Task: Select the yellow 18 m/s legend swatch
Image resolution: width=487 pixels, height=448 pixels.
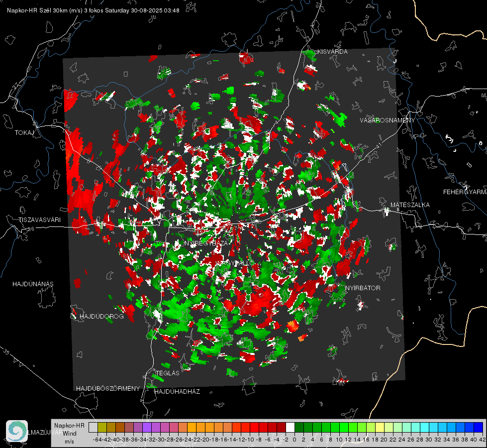Action: tap(380, 427)
